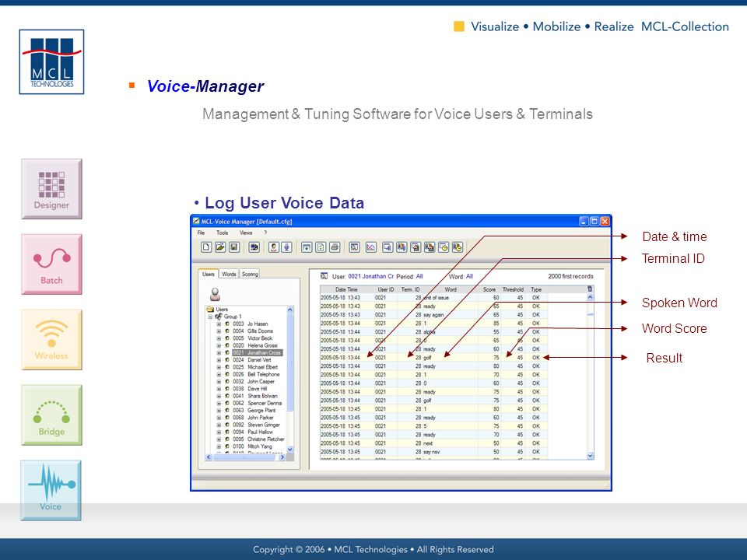Sort by the Threshold column header

click(513, 289)
